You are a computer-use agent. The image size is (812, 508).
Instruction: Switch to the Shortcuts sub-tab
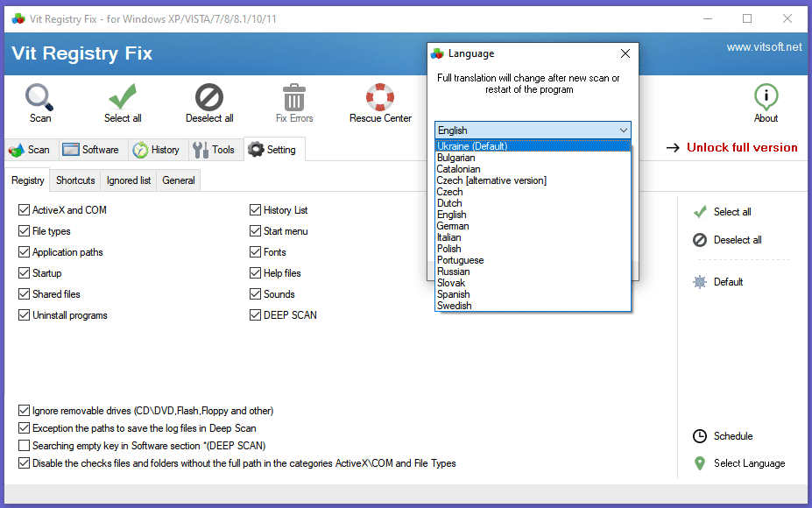point(75,180)
